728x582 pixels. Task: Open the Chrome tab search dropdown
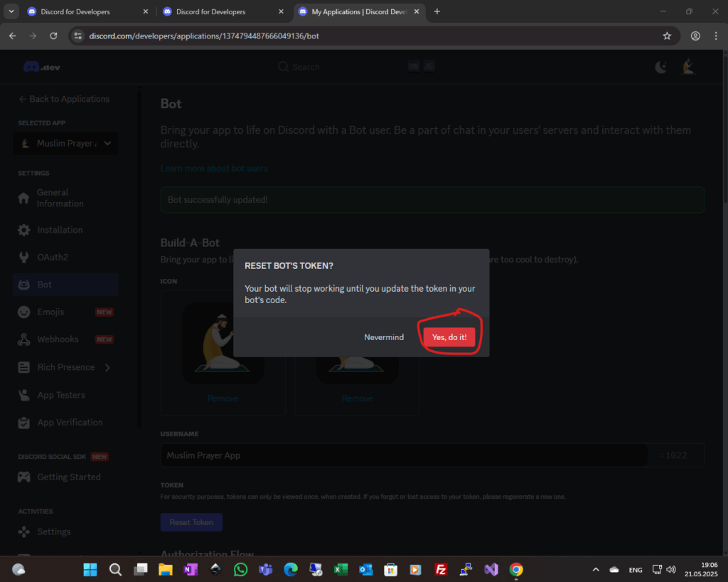(x=11, y=11)
